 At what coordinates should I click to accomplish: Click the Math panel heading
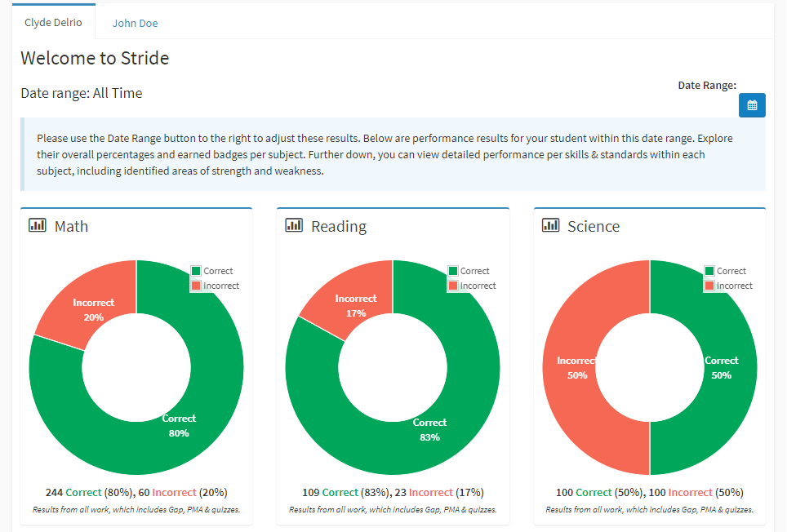71,226
